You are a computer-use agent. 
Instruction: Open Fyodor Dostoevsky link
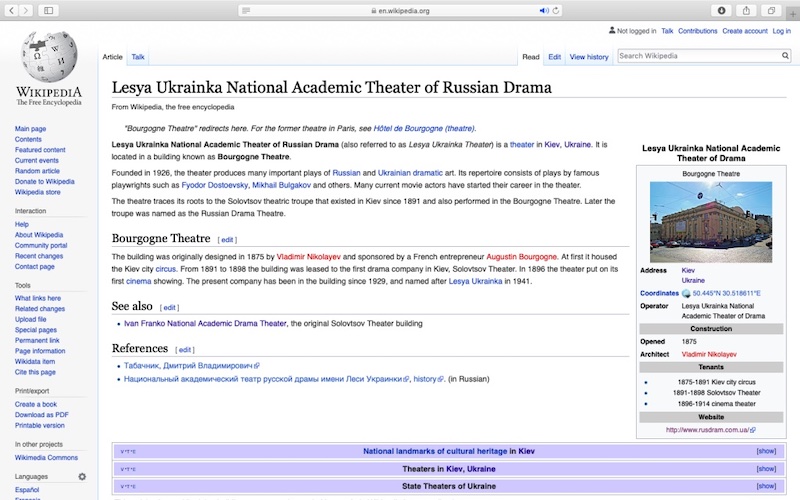[215, 185]
